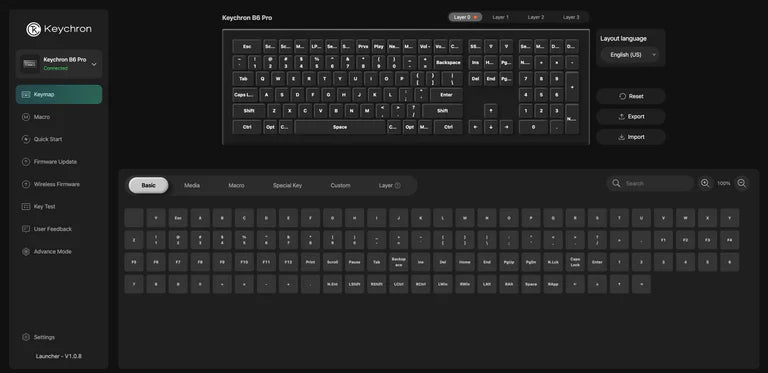The width and height of the screenshot is (768, 373).
Task: Choose the LShift keycode in the Basic list
Action: coord(355,284)
